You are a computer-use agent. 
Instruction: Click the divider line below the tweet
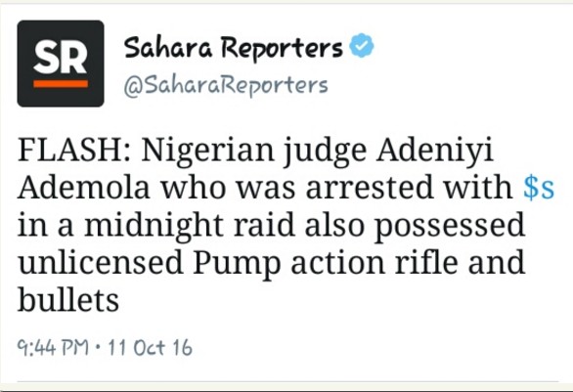[287, 382]
